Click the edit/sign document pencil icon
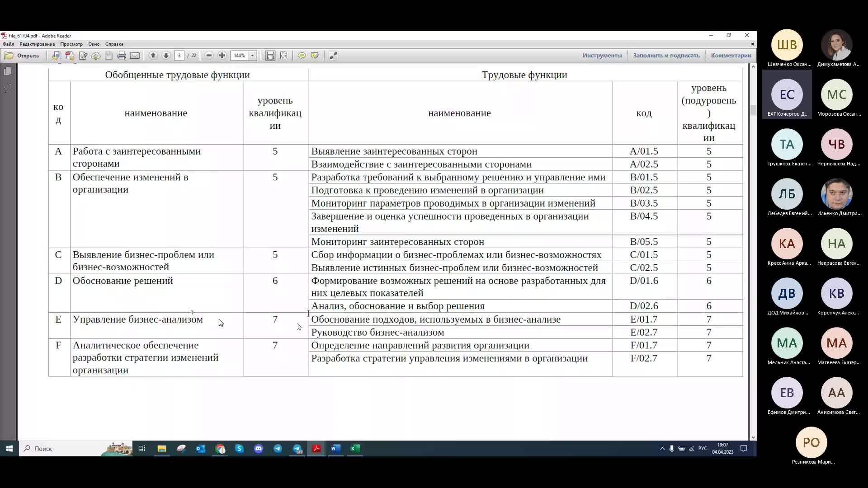This screenshot has width=868, height=488. (83, 56)
